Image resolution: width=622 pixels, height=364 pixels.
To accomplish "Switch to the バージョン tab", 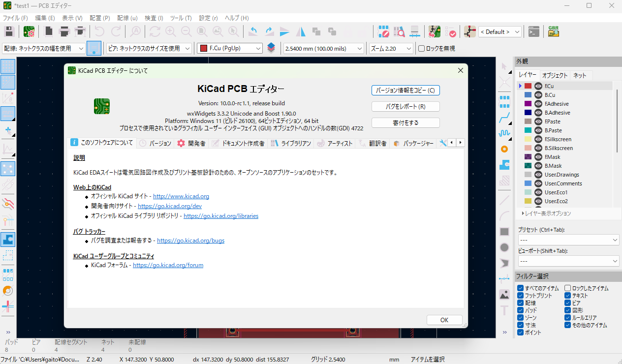I will tap(155, 143).
